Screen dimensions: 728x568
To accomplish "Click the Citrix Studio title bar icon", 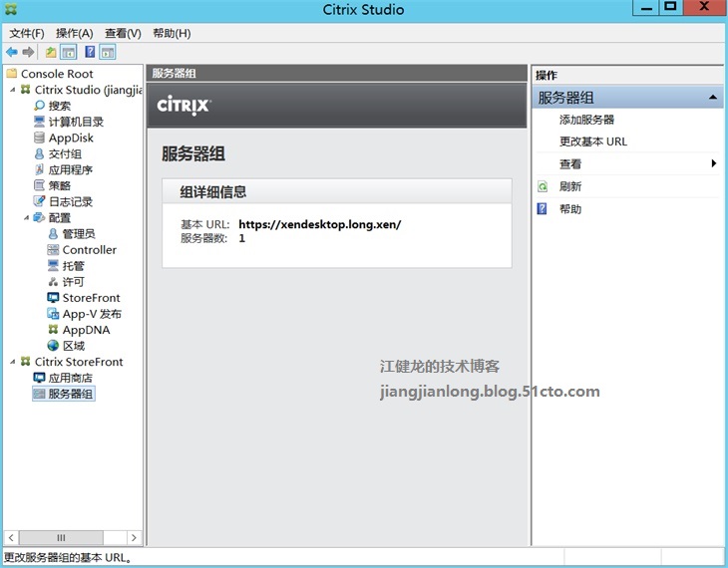I will [x=10, y=9].
